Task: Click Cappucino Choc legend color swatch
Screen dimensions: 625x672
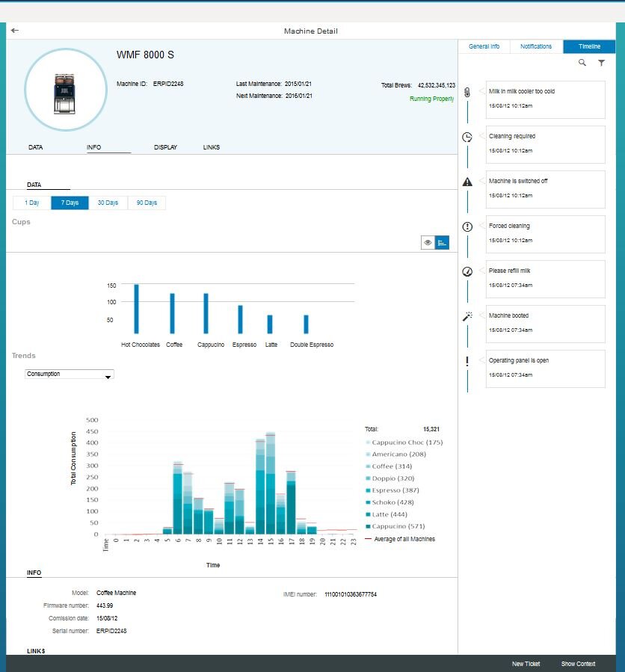Action: tap(368, 443)
